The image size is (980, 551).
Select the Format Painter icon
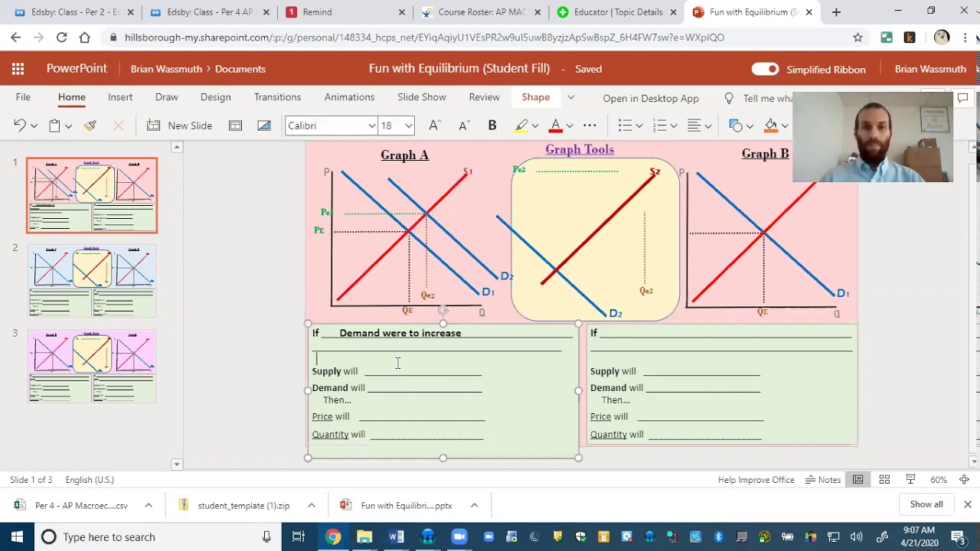click(90, 126)
